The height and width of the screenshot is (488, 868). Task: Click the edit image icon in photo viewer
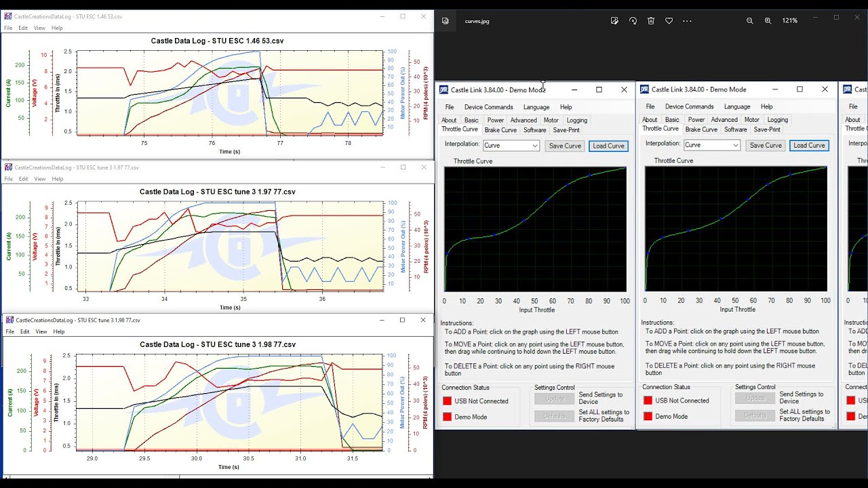tap(614, 21)
